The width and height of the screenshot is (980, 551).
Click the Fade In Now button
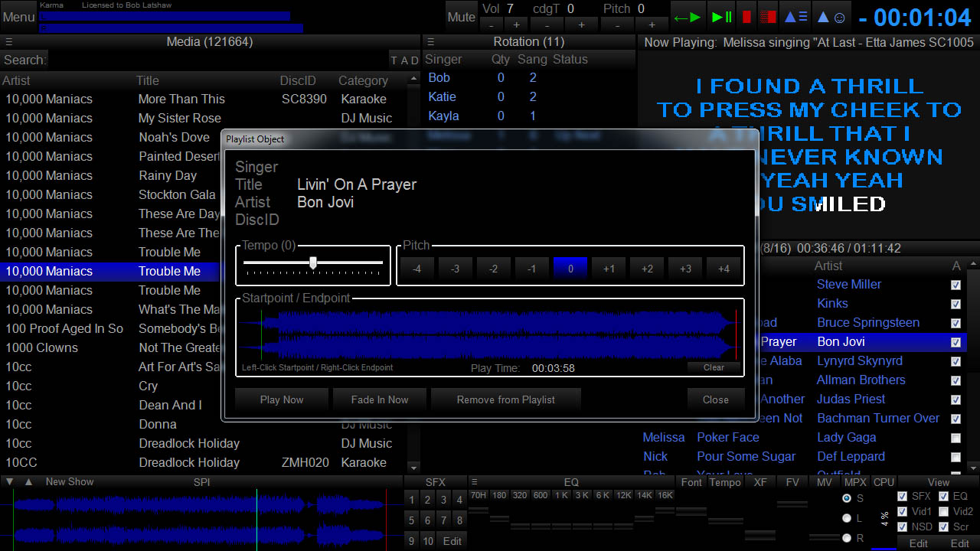tap(380, 399)
